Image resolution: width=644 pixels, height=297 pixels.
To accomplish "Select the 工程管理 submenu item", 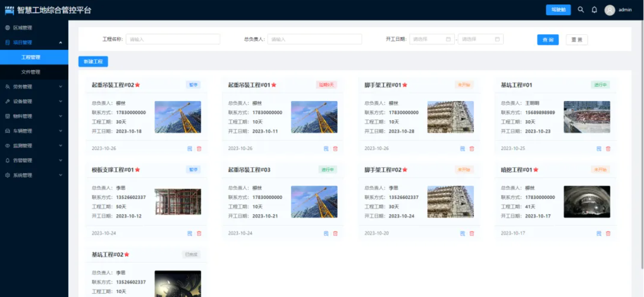I will click(x=34, y=57).
